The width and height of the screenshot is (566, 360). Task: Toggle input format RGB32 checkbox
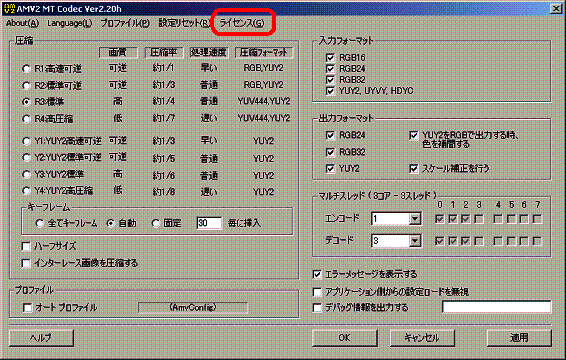point(330,80)
